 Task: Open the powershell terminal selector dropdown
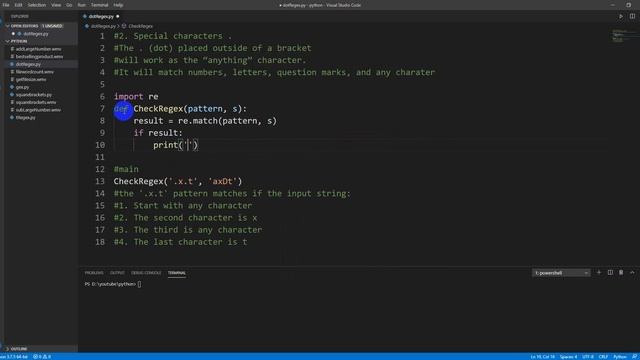[x=561, y=273]
